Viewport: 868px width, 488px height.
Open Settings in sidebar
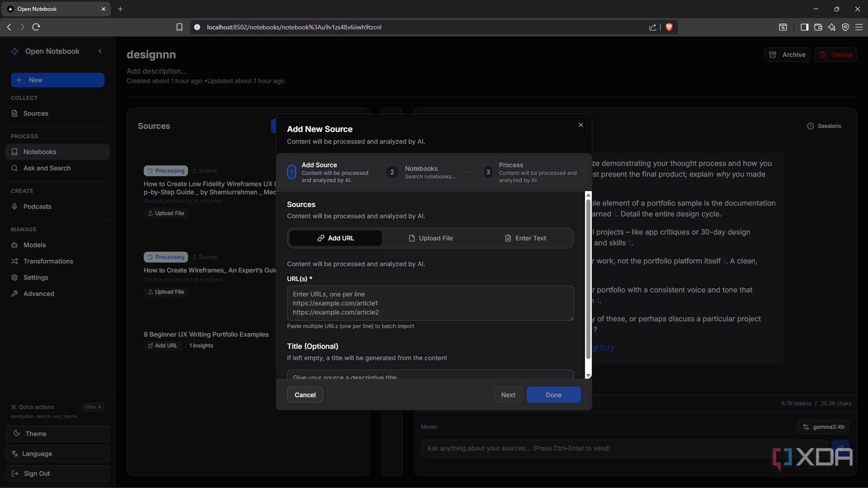click(57, 277)
